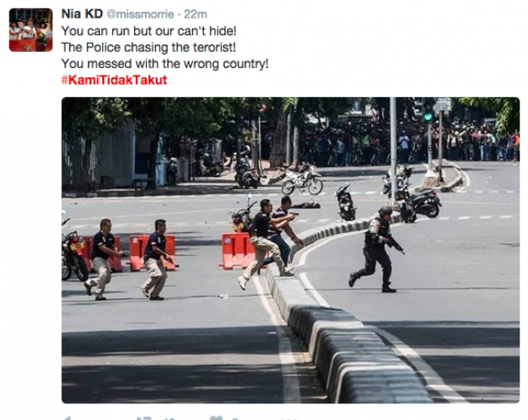Open Nia KD's profile picture

pyautogui.click(x=31, y=30)
